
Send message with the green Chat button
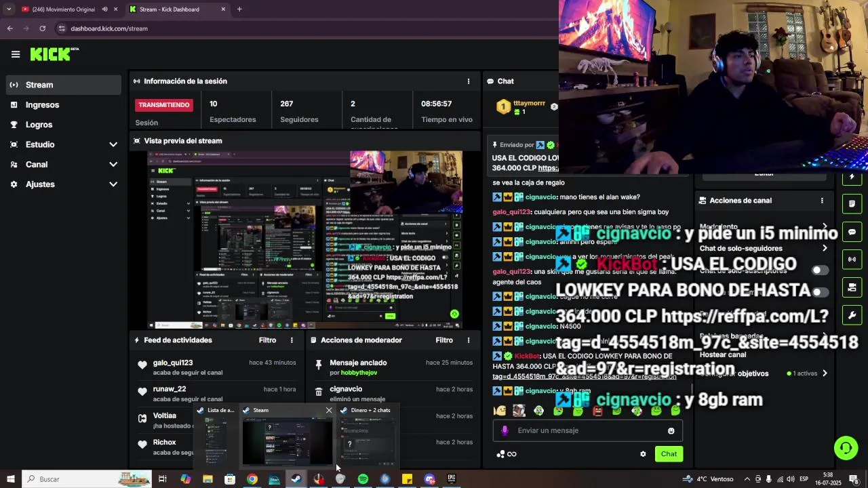pyautogui.click(x=669, y=454)
